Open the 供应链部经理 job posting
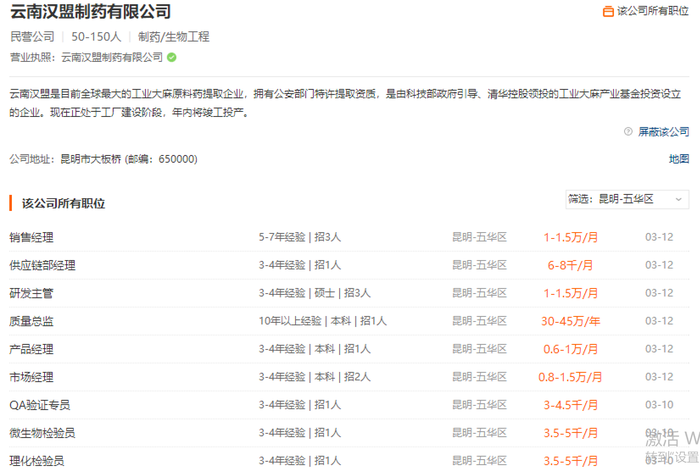Image resolution: width=700 pixels, height=474 pixels. click(x=42, y=265)
